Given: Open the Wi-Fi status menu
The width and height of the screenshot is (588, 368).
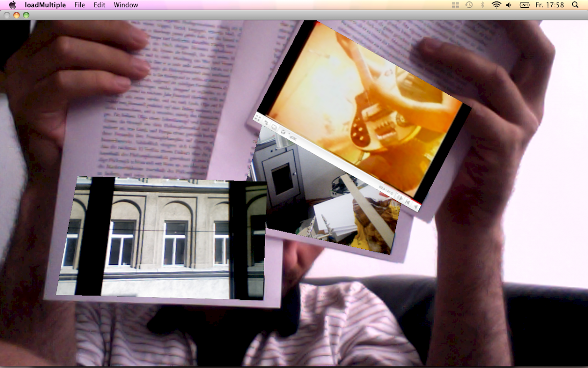Looking at the screenshot, I should [496, 5].
